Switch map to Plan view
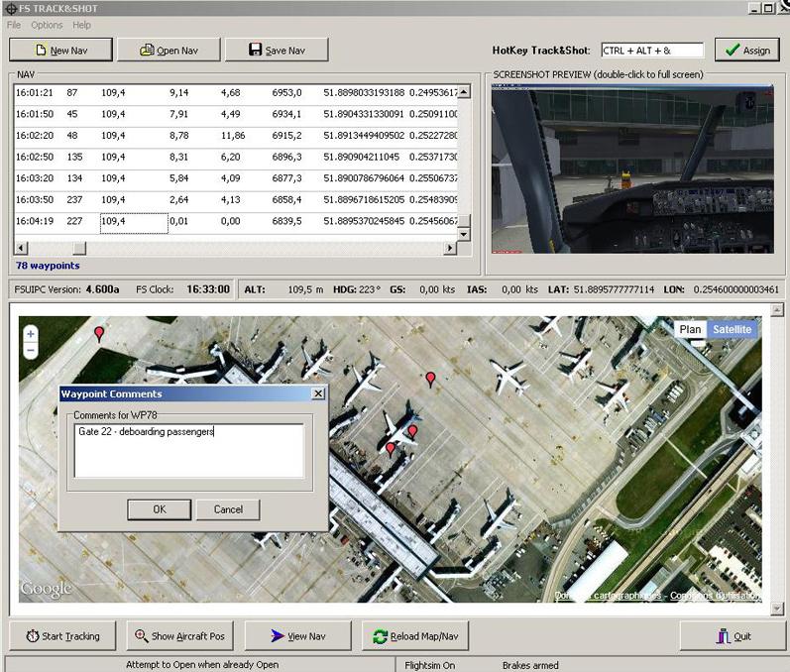The image size is (790, 672). coord(690,329)
